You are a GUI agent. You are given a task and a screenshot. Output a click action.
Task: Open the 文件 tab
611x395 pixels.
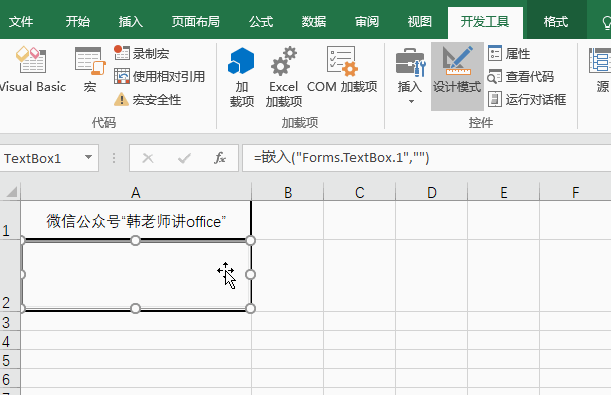[21, 21]
